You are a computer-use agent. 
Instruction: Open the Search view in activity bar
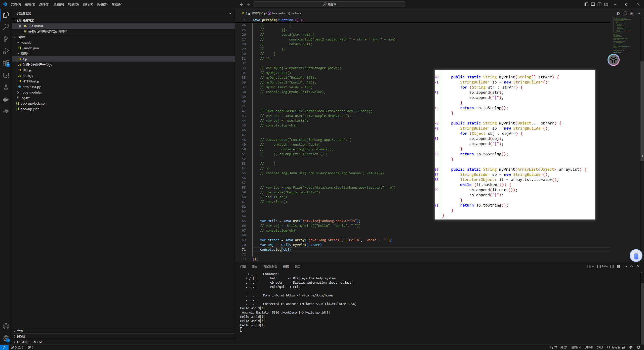tap(6, 27)
